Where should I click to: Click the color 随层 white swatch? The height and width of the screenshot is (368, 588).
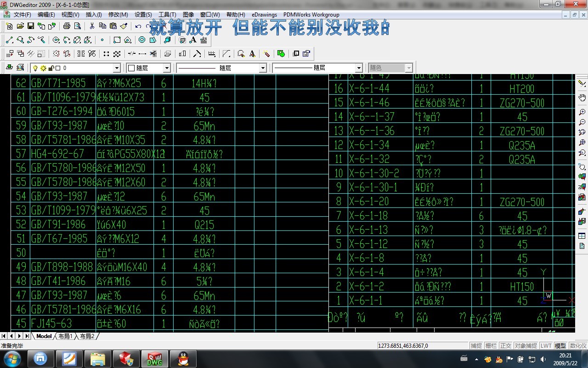[131, 68]
